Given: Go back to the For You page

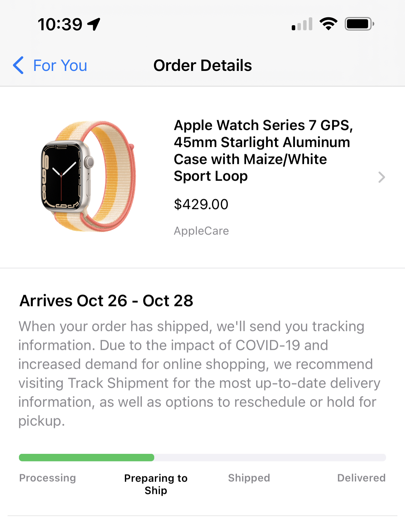Looking at the screenshot, I should [x=60, y=66].
